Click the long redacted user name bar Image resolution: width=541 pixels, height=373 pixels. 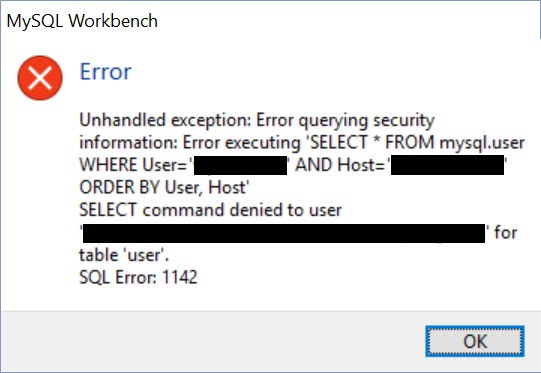(284, 233)
